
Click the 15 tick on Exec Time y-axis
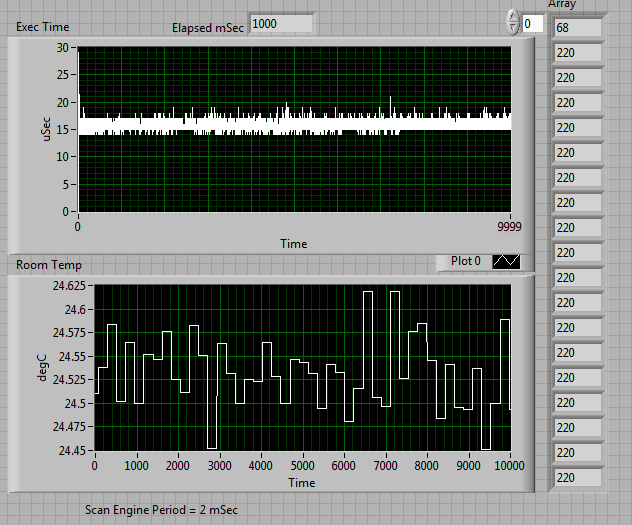click(62, 130)
